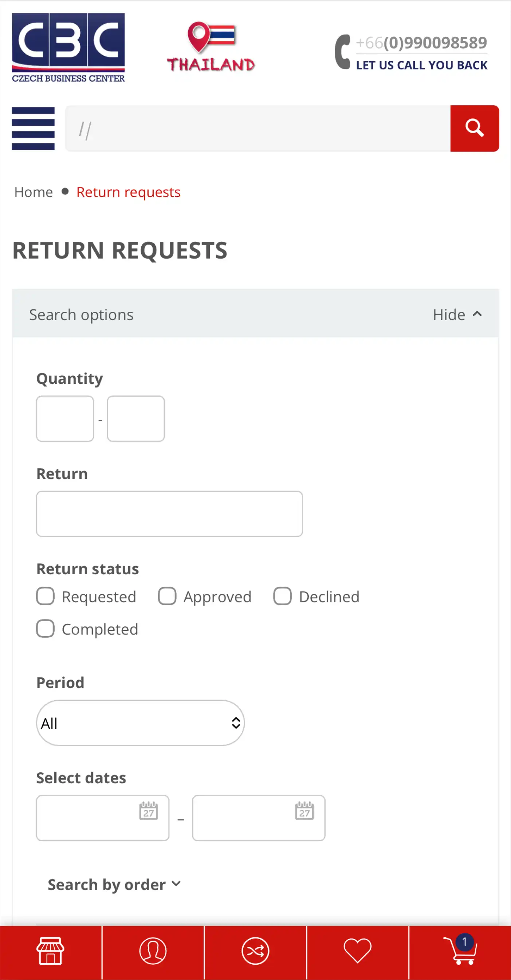511x980 pixels.
Task: Open the user account icon
Action: click(153, 951)
